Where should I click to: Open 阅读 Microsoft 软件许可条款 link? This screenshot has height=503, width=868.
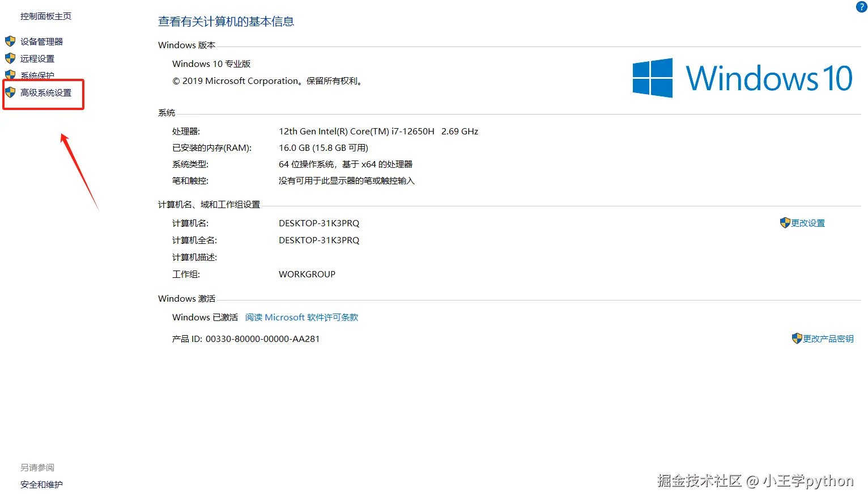[301, 317]
